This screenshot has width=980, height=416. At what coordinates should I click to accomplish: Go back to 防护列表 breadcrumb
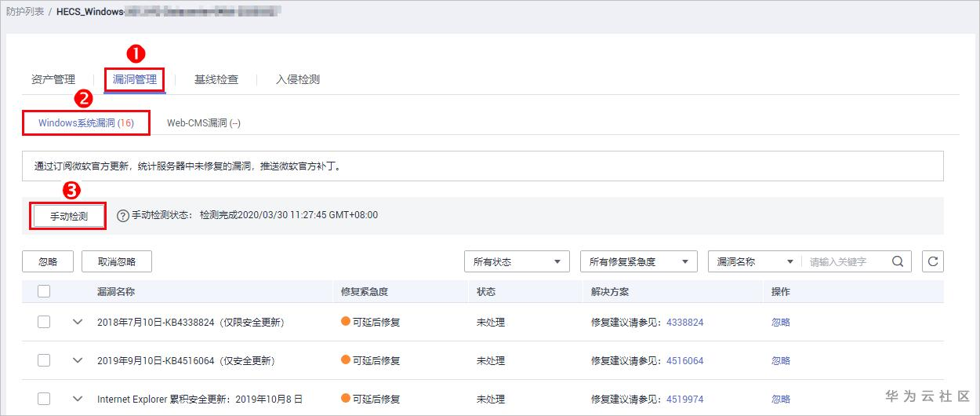25,12
